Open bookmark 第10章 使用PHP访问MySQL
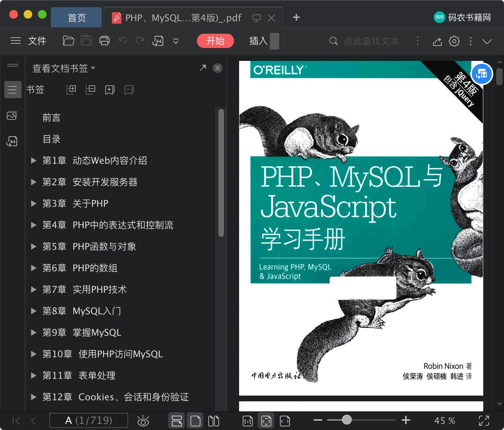Viewport: 504px width, 430px height. tap(102, 354)
